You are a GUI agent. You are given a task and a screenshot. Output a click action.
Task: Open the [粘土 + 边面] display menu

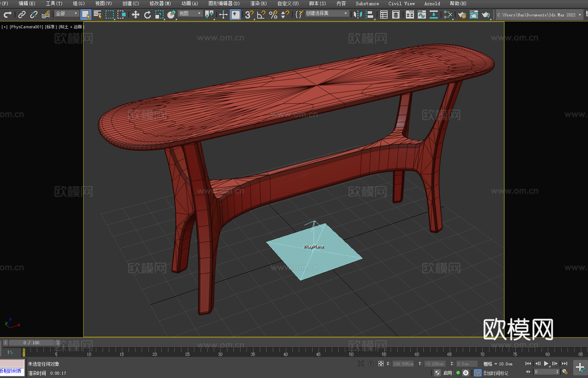point(71,27)
